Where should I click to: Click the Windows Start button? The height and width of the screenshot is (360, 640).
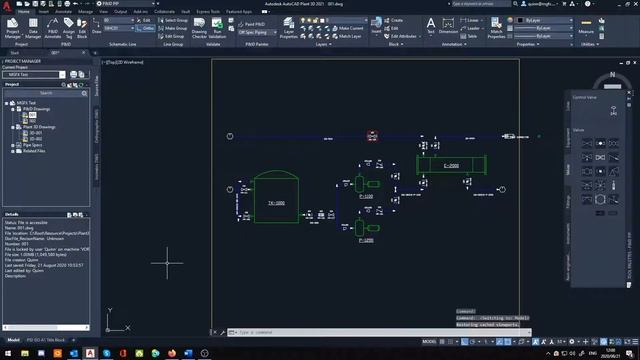point(8,353)
